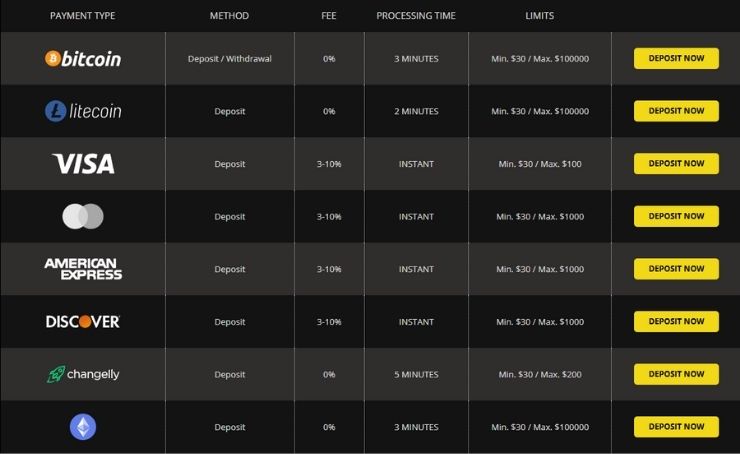Click the Changelly logo
The image size is (740, 454).
(x=83, y=374)
